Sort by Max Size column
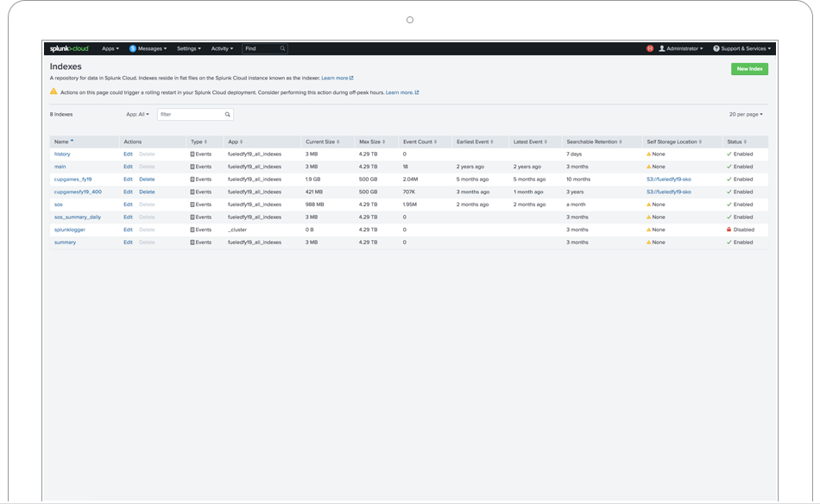This screenshot has width=820, height=504. tap(372, 142)
